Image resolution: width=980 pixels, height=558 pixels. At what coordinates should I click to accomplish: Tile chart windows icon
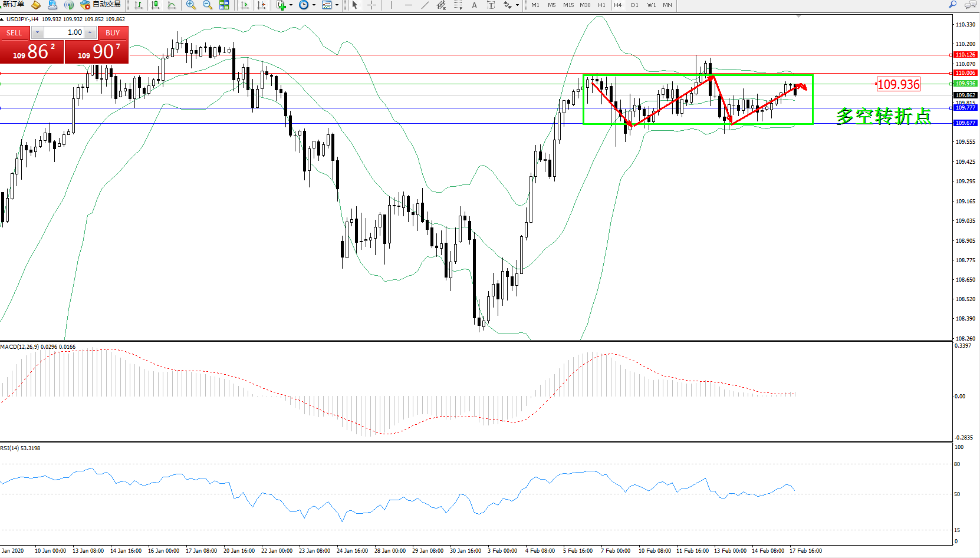point(224,5)
